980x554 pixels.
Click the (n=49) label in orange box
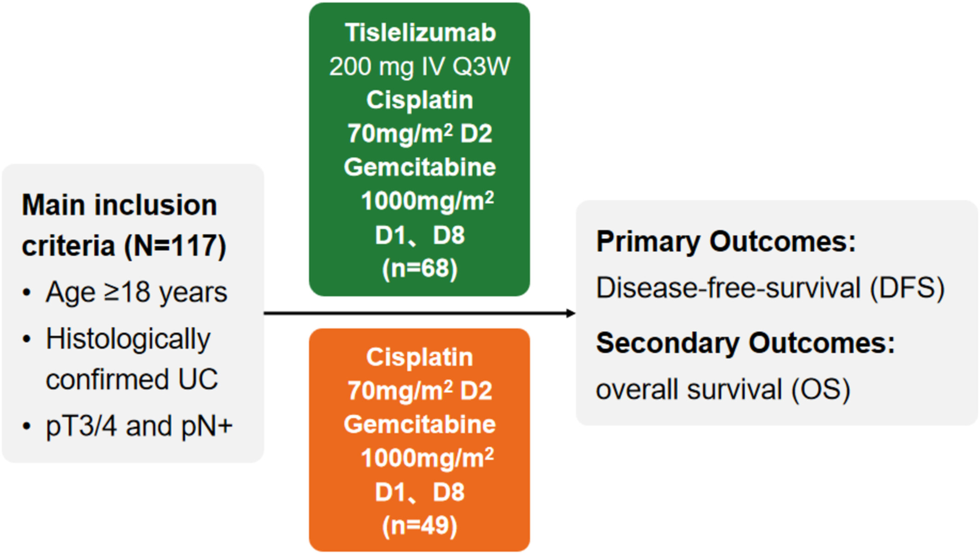420,526
